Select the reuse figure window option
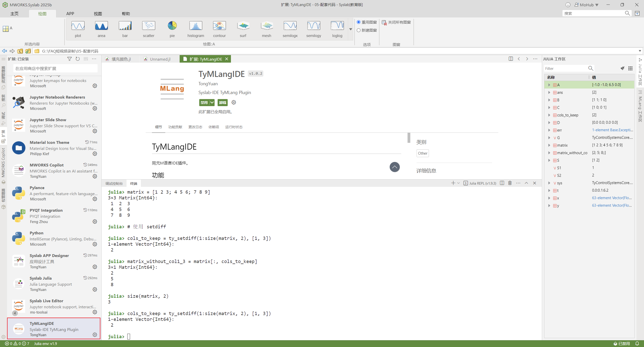 click(367, 22)
